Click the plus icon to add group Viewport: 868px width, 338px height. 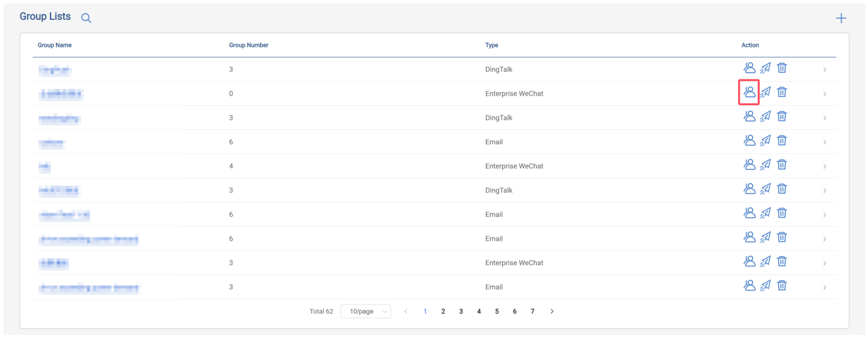[x=841, y=18]
